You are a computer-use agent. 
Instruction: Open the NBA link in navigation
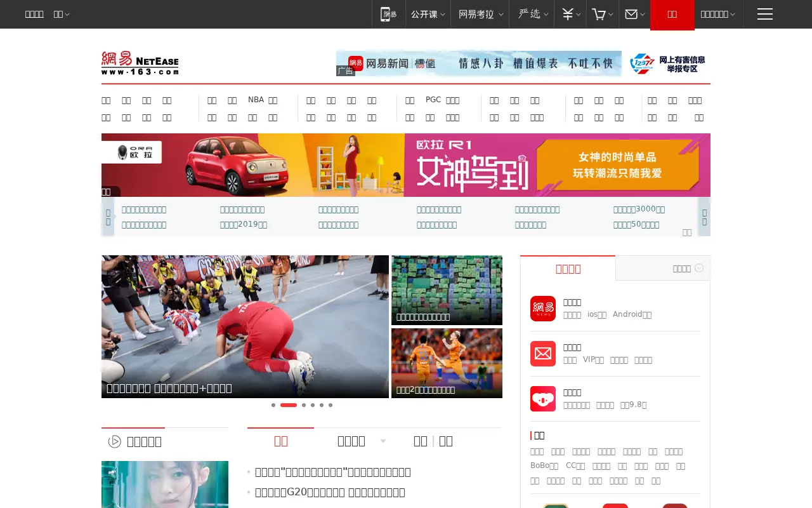pos(256,100)
